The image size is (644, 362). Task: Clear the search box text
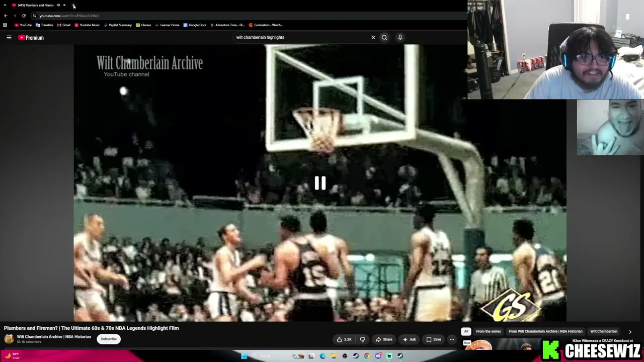(373, 37)
